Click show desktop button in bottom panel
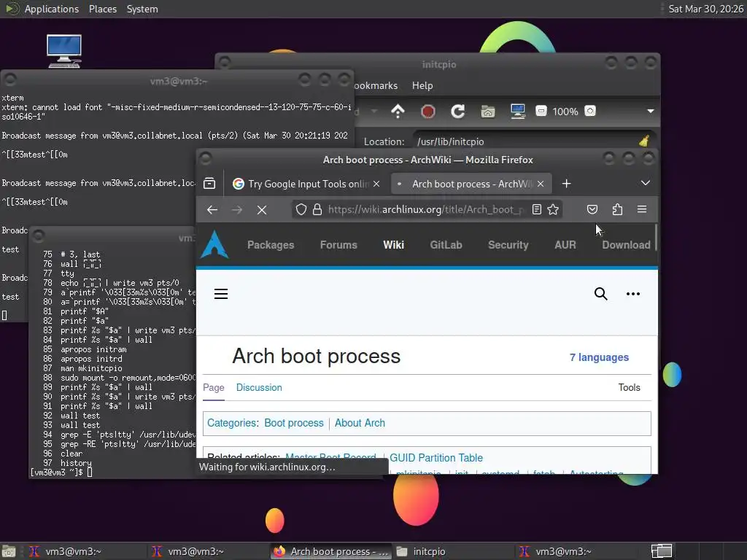This screenshot has height=560, width=747. pos(8,551)
